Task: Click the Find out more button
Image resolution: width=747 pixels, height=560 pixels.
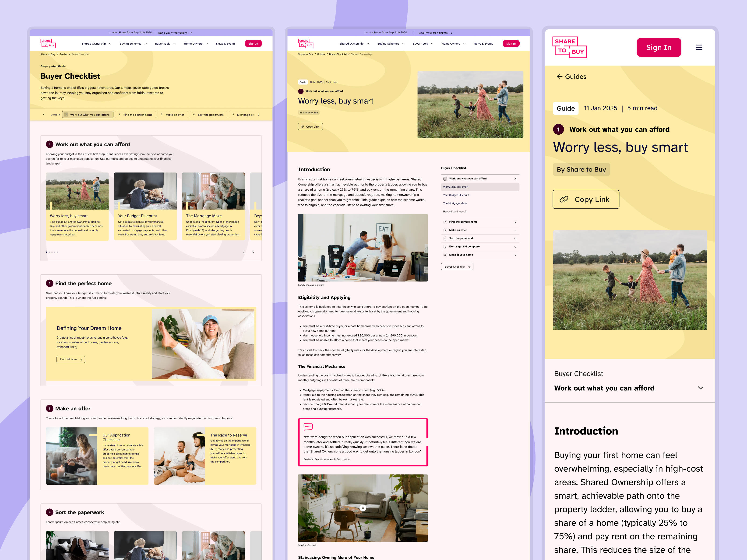Action: 70,360
